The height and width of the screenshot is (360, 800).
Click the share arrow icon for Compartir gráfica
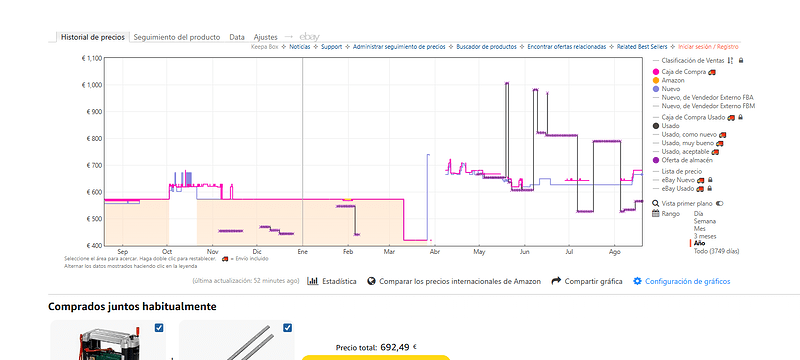pos(556,281)
